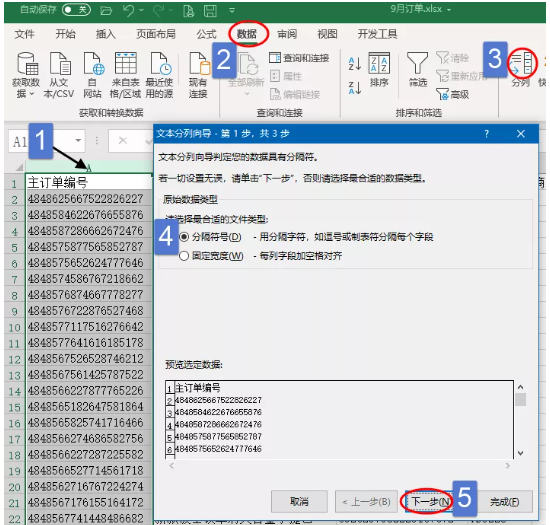Click the 取消 button in wizard
This screenshot has width=550, height=525.
click(x=299, y=502)
